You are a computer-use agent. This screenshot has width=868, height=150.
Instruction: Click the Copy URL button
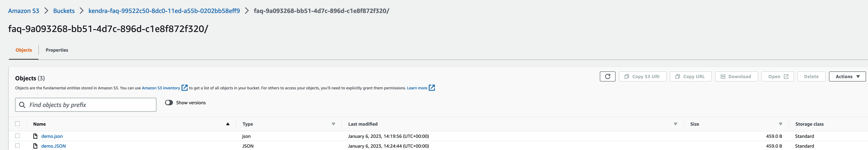tap(690, 76)
